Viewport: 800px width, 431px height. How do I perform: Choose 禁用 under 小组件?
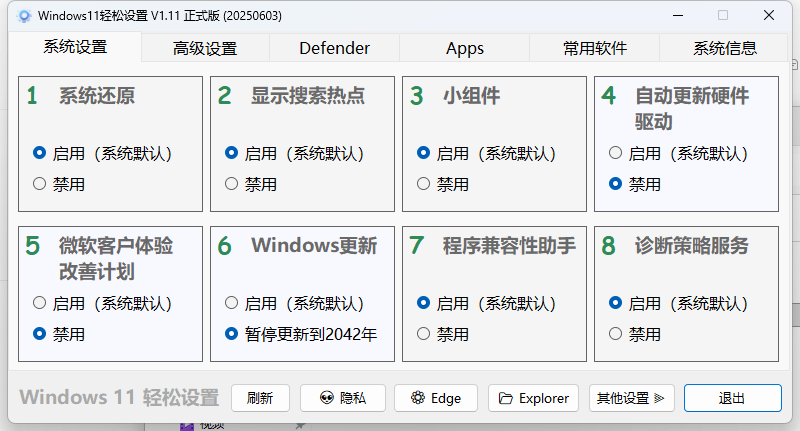(442, 184)
